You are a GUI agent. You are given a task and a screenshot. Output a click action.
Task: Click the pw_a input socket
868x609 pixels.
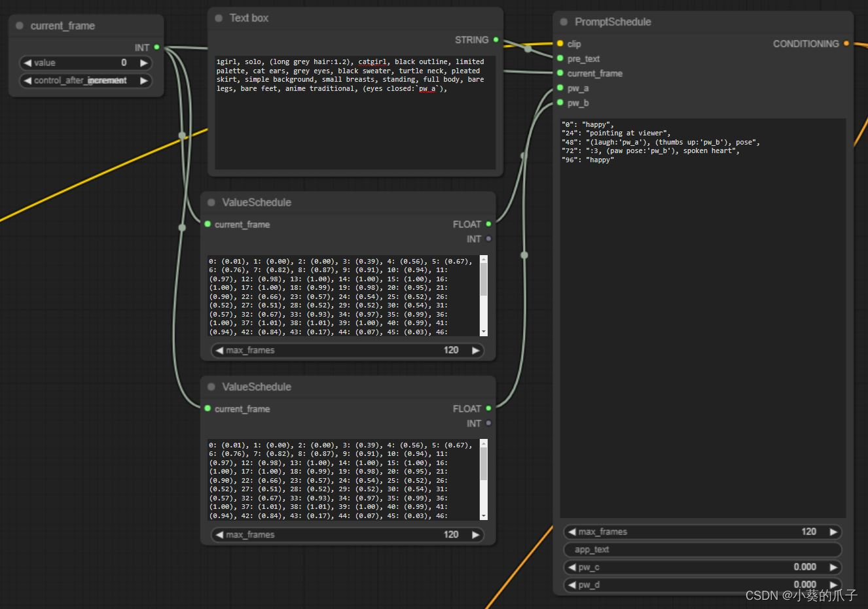tap(560, 88)
